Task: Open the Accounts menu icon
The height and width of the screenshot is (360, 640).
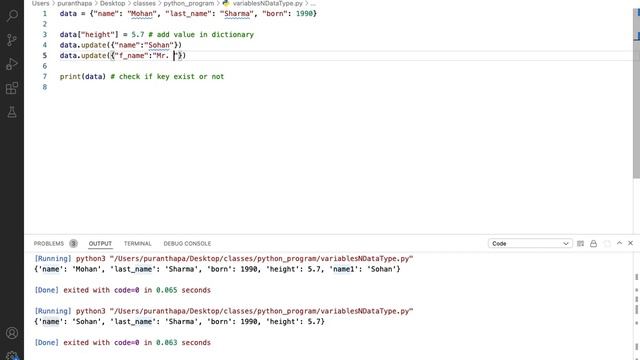Action: point(12,333)
